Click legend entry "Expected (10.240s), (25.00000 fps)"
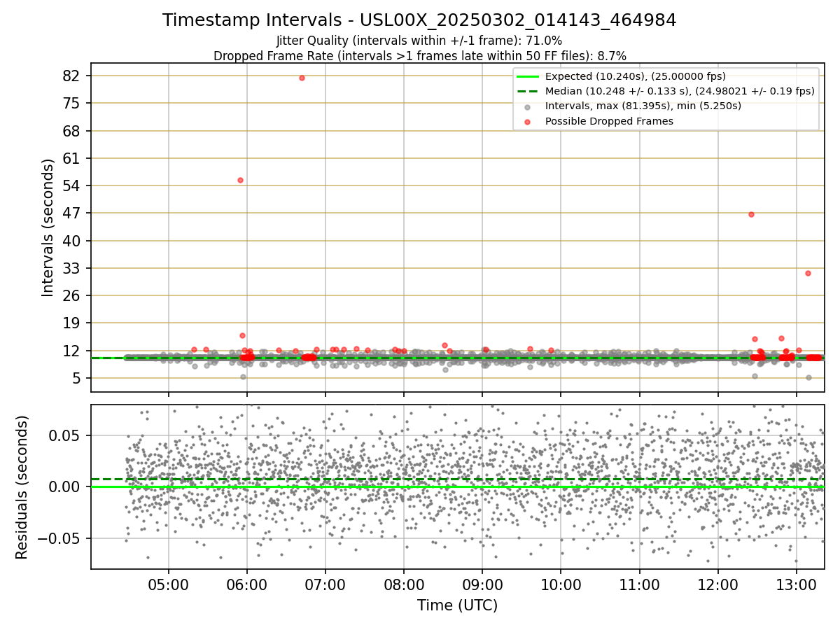This screenshot has height=630, width=840. tap(635, 76)
